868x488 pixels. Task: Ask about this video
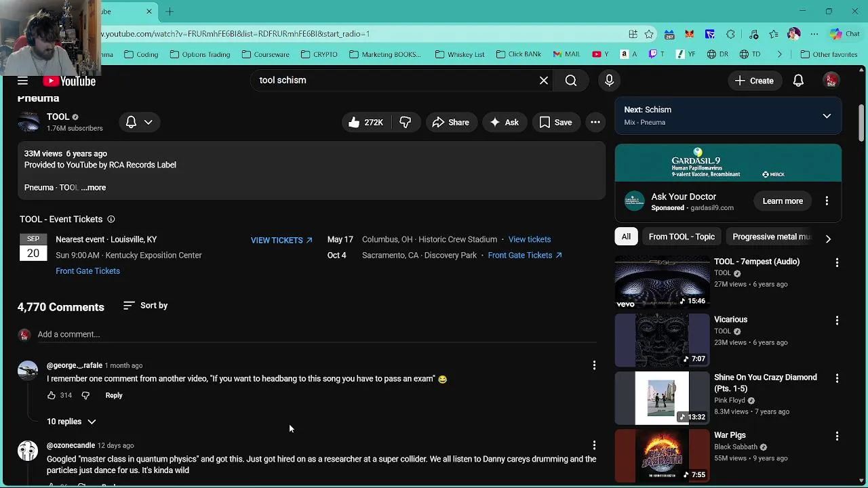[505, 122]
